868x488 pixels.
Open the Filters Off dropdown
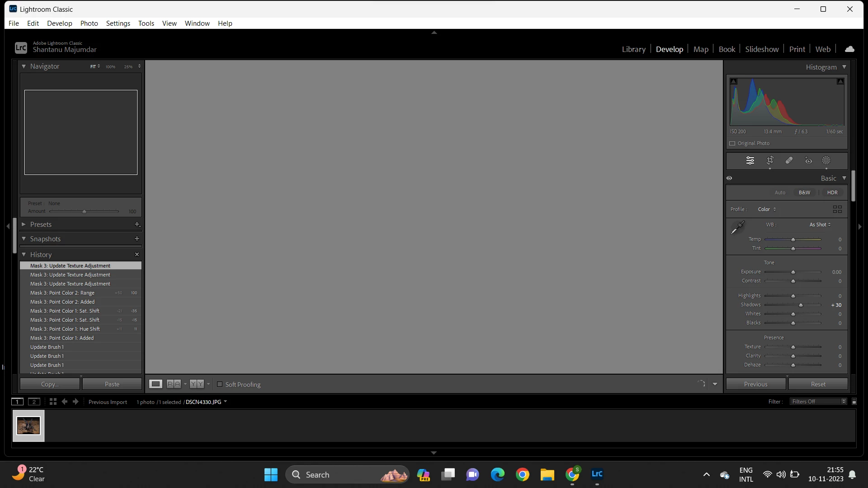click(818, 402)
